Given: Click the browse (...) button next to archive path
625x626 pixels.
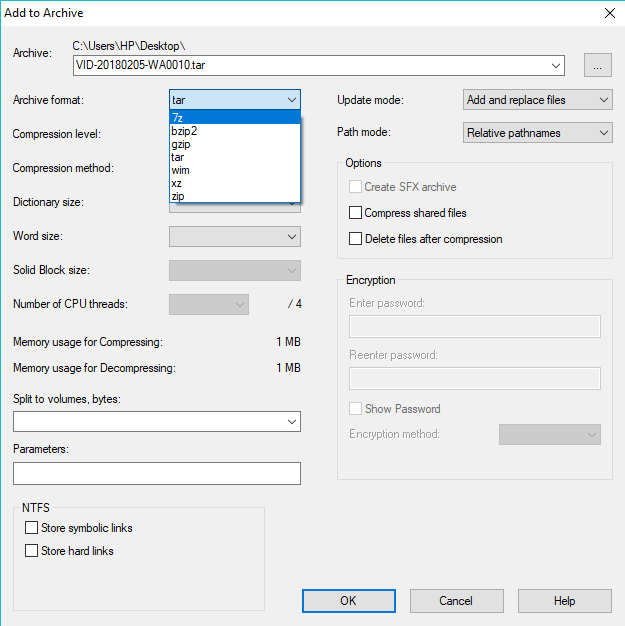Looking at the screenshot, I should click(x=597, y=66).
